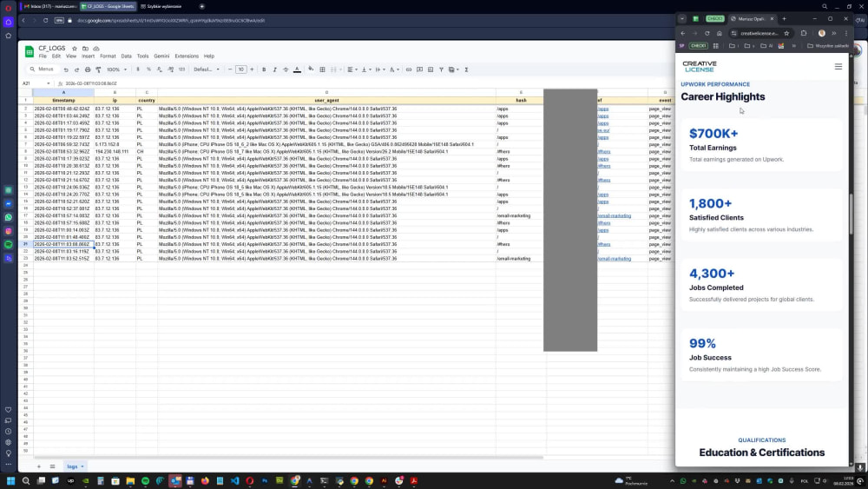The image size is (868, 489).
Task: Add a new sheet with plus button
Action: coord(39,466)
